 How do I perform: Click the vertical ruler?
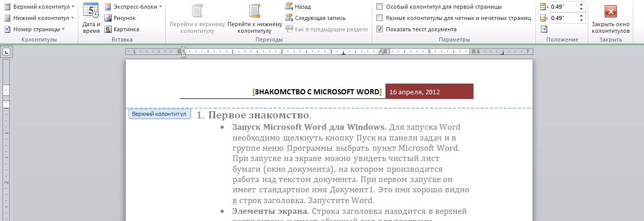6,141
